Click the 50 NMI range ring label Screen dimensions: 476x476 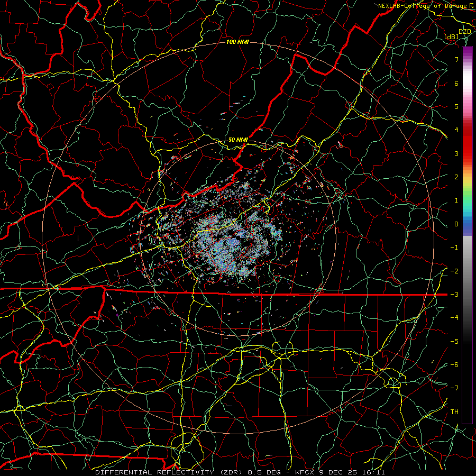click(x=238, y=140)
